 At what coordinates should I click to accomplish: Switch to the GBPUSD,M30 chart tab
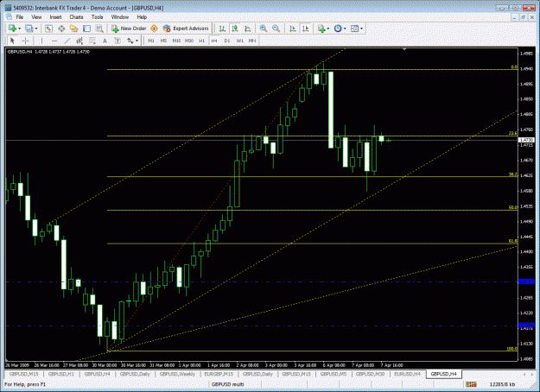coord(370,374)
